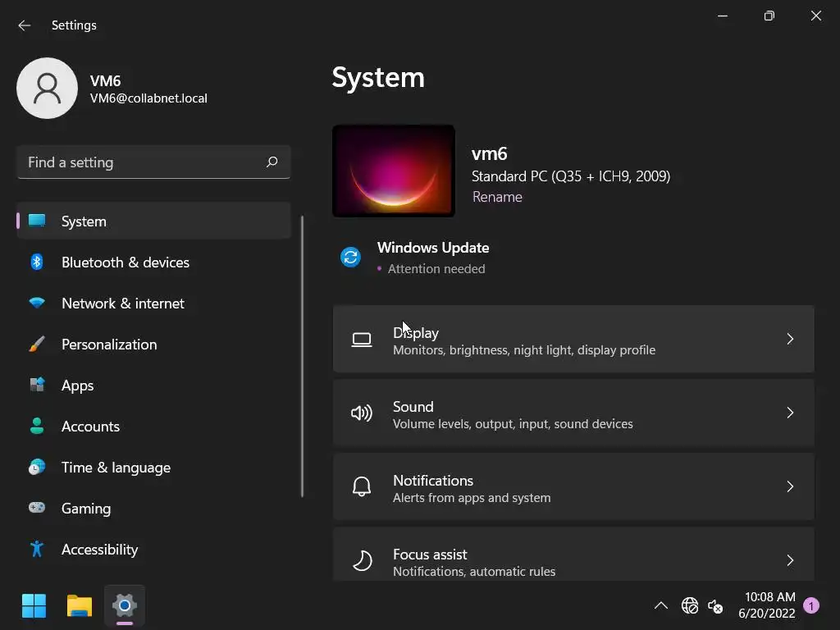Click the Apps icon in sidebar
This screenshot has height=630, width=840.
click(x=37, y=385)
